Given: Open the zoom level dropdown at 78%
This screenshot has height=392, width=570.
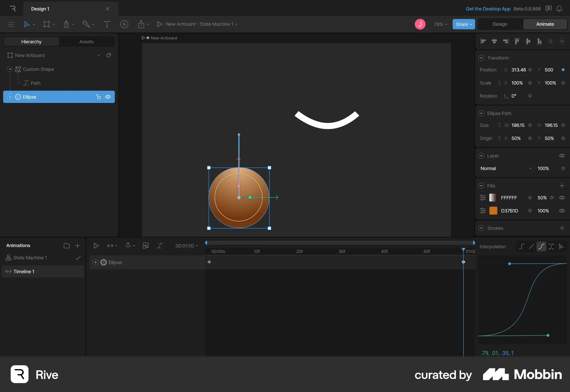Looking at the screenshot, I should 441,24.
